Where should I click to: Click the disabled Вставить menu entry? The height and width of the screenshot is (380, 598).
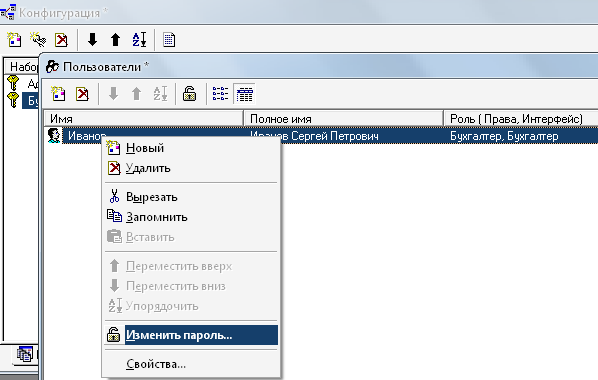pos(191,237)
